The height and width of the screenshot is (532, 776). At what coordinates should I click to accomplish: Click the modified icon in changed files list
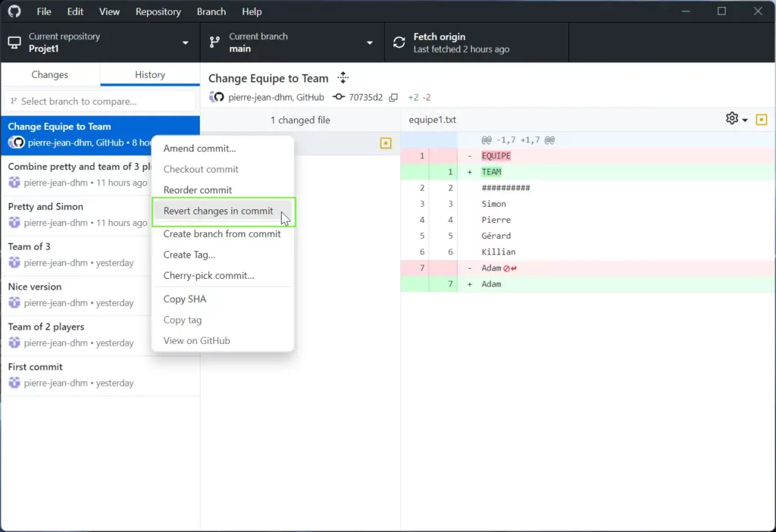coord(386,143)
